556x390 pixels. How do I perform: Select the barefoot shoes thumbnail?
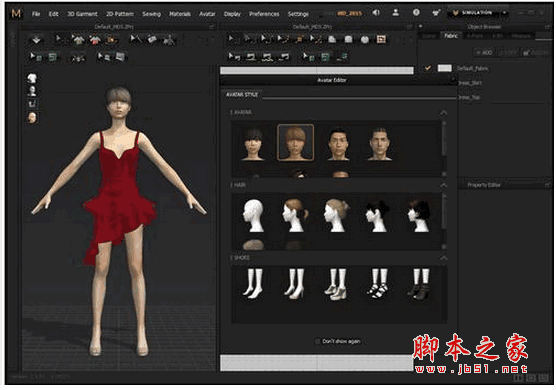pos(253,283)
